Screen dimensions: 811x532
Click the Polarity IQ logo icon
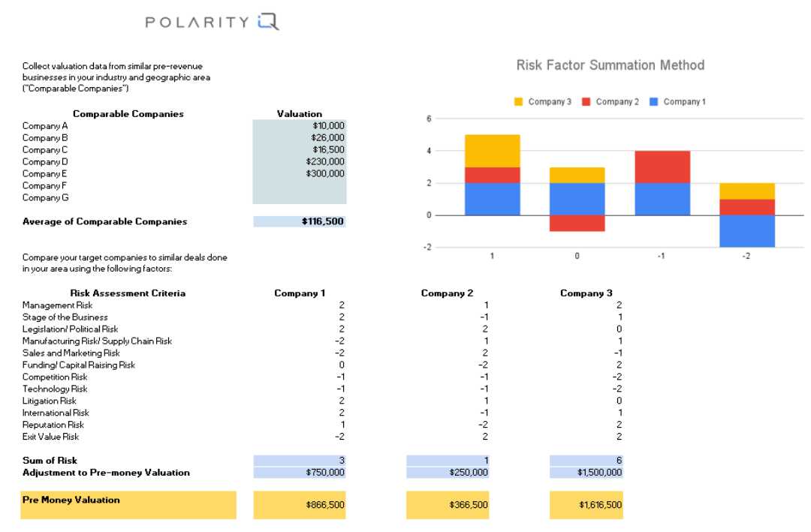(267, 22)
